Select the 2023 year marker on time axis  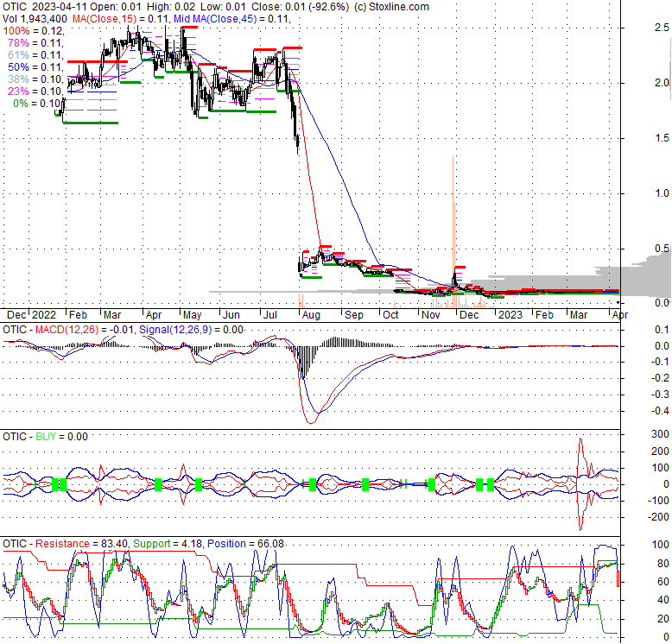pyautogui.click(x=508, y=316)
